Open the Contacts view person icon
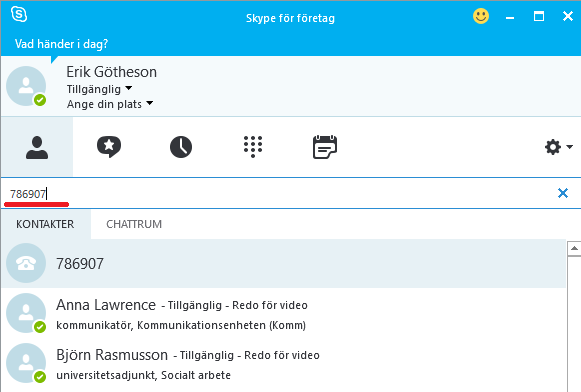The height and width of the screenshot is (392, 581). [37, 147]
